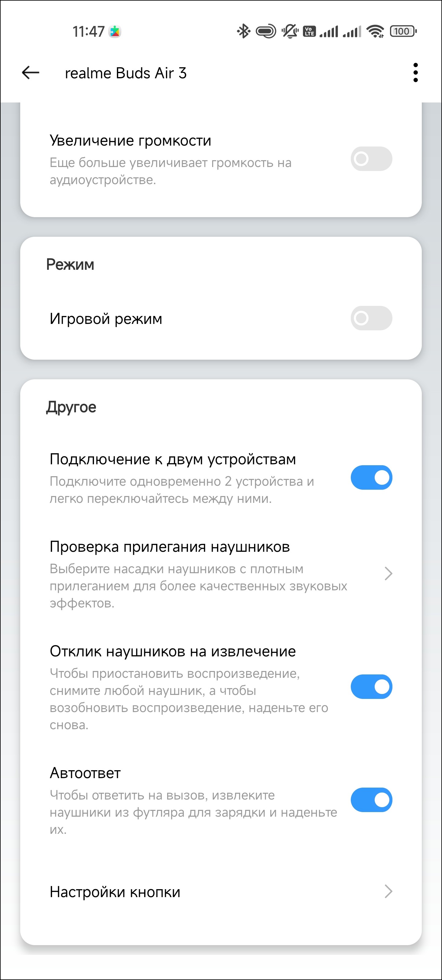Open the three-dot overflow menu
The height and width of the screenshot is (980, 442).
pos(415,72)
